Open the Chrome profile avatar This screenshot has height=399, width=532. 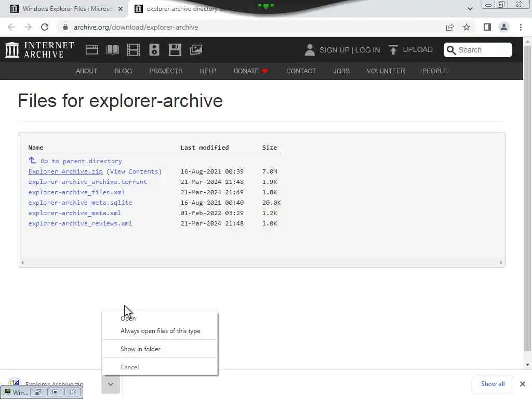pyautogui.click(x=504, y=27)
